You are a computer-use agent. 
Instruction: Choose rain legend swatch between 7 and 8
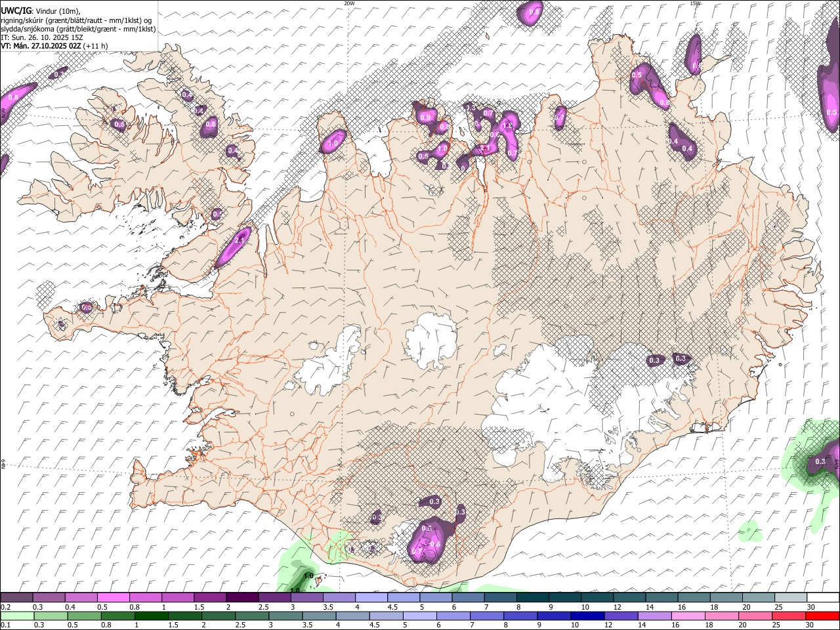486,616
